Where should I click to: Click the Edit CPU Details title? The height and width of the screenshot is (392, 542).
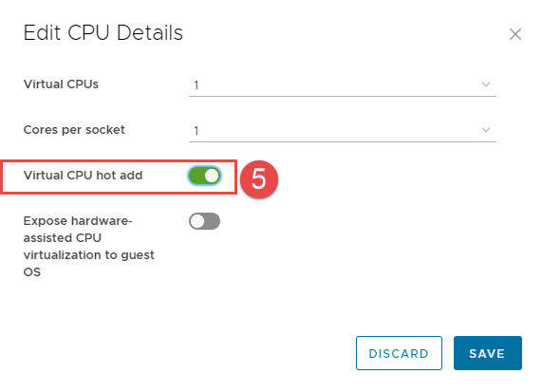103,33
